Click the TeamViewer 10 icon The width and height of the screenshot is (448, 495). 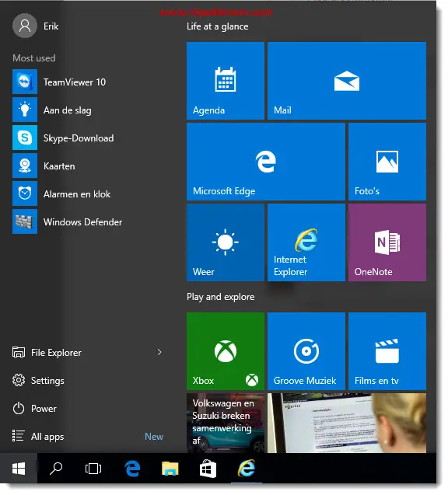pyautogui.click(x=25, y=82)
